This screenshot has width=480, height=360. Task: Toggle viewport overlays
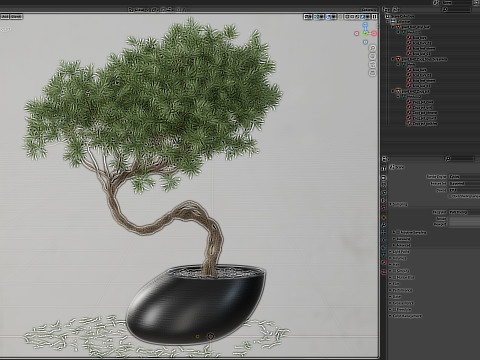[x=329, y=16]
